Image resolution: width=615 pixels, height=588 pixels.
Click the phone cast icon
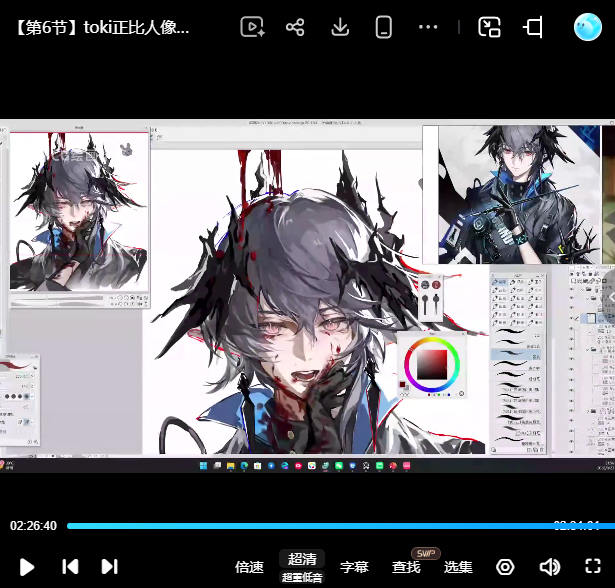click(x=384, y=27)
